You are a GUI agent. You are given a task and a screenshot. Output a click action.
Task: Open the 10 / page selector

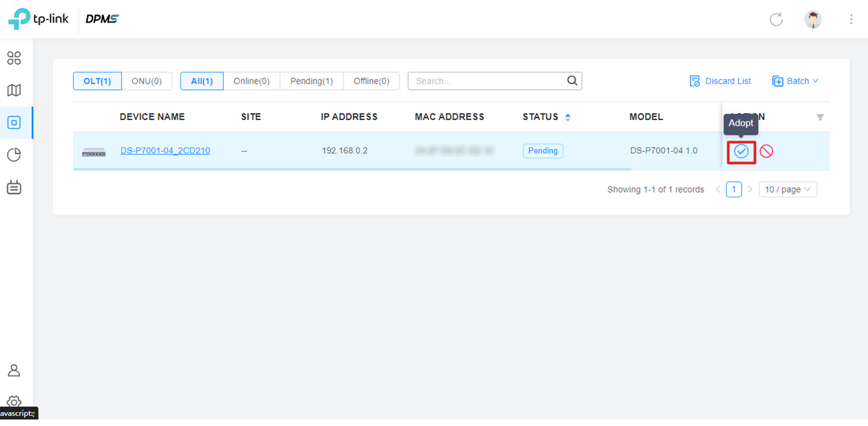coord(788,189)
